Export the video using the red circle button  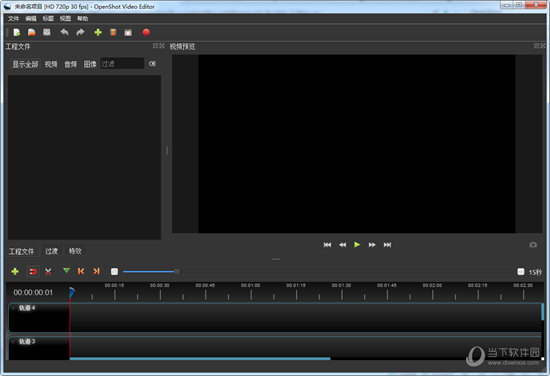coord(146,33)
